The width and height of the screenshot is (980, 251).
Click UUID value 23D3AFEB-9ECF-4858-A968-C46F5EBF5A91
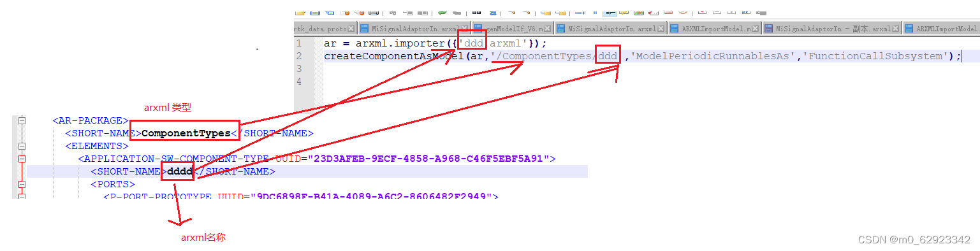429,159
